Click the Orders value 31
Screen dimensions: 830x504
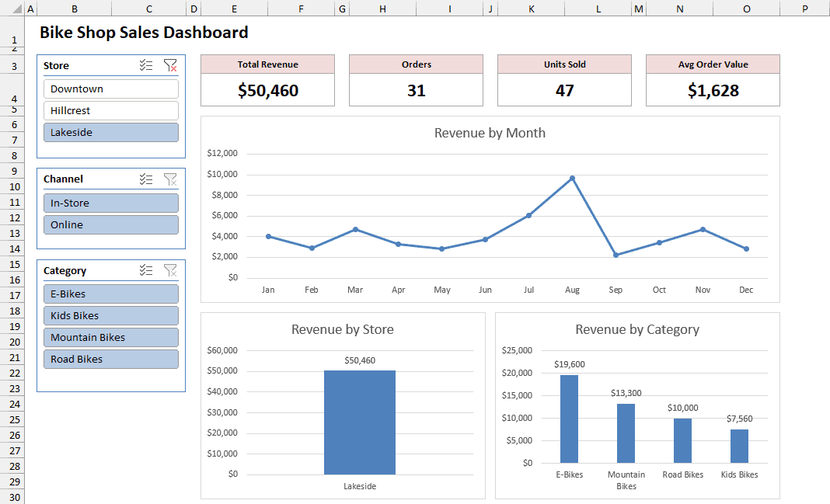tap(416, 90)
